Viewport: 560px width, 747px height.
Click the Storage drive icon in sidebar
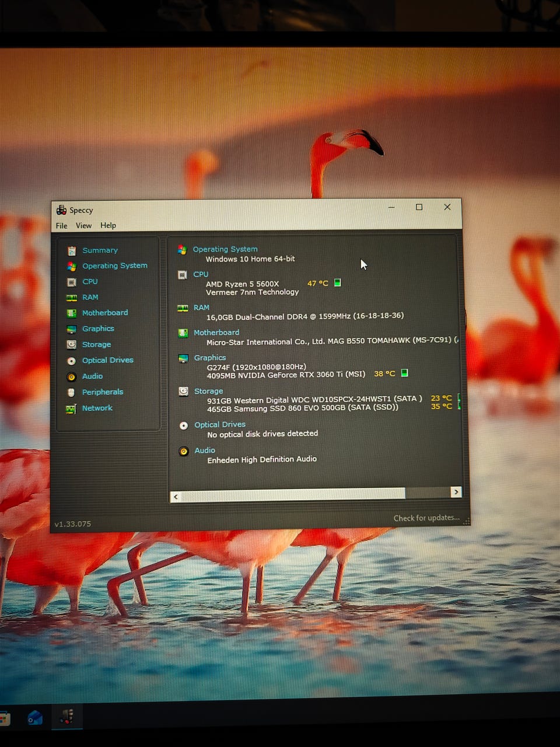coord(72,345)
